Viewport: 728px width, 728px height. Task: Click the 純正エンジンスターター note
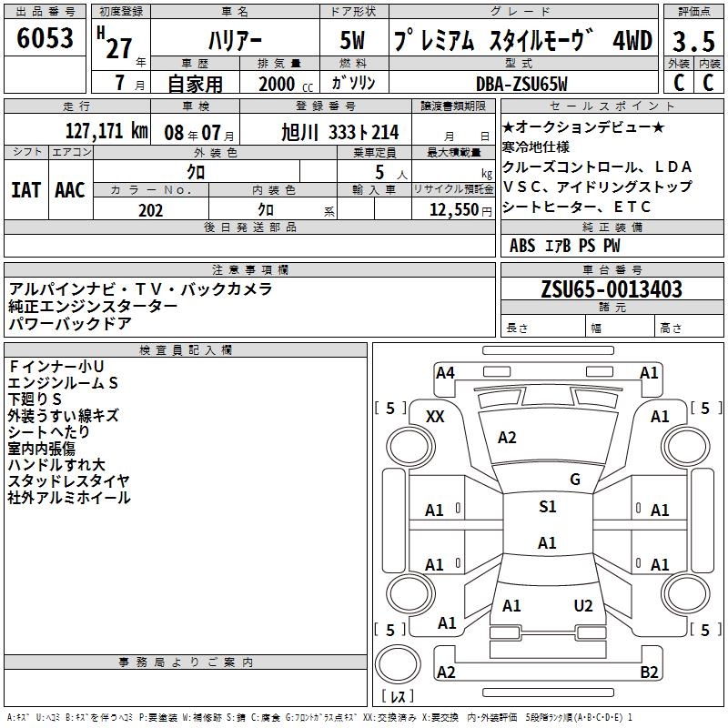(93, 307)
